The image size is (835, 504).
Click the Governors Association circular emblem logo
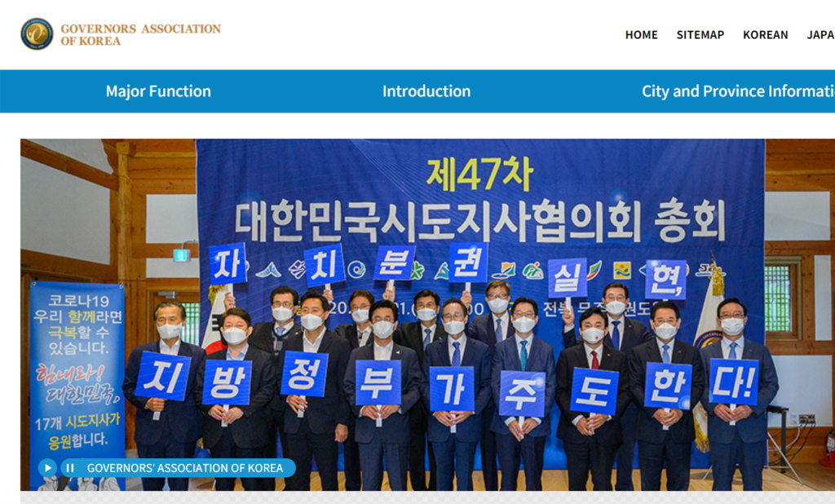(x=37, y=34)
